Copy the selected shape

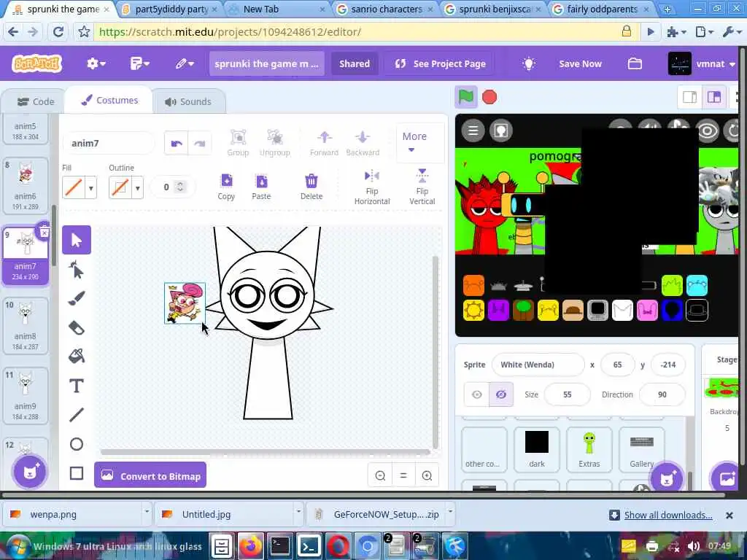point(226,187)
